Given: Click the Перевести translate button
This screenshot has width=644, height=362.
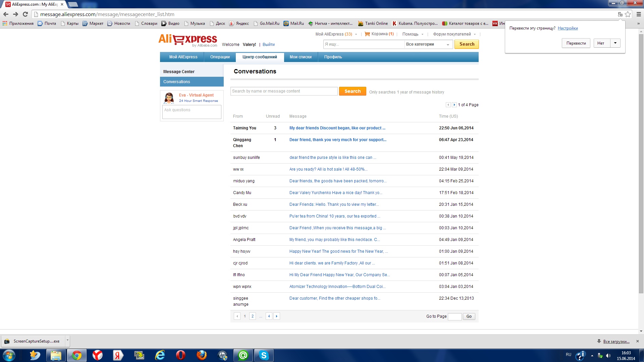Looking at the screenshot, I should coord(576,43).
